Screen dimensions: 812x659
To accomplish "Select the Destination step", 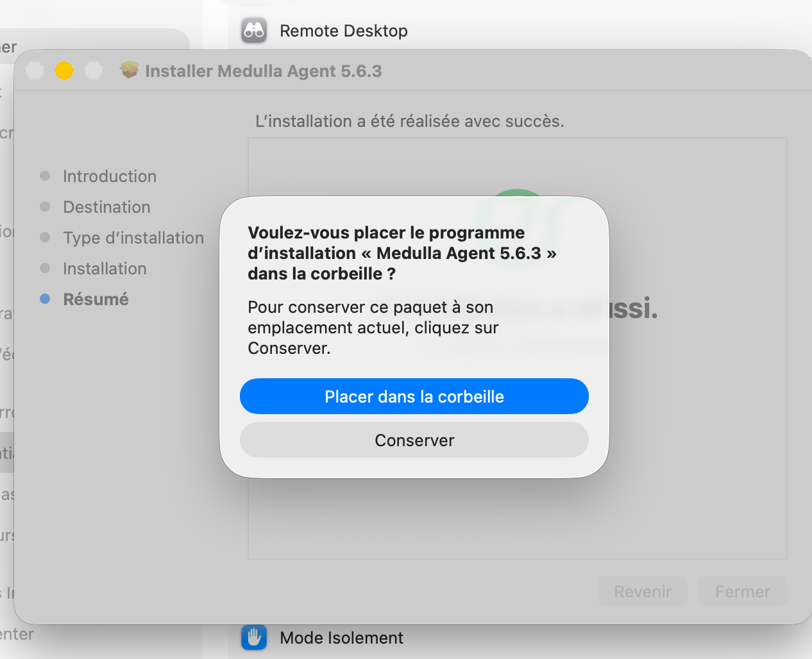I will pyautogui.click(x=106, y=207).
